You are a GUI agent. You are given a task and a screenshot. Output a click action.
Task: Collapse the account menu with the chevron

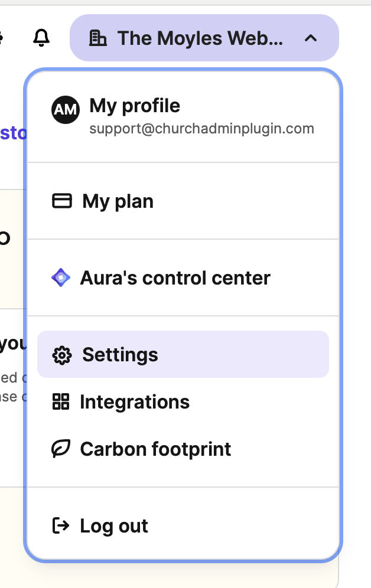(x=311, y=38)
